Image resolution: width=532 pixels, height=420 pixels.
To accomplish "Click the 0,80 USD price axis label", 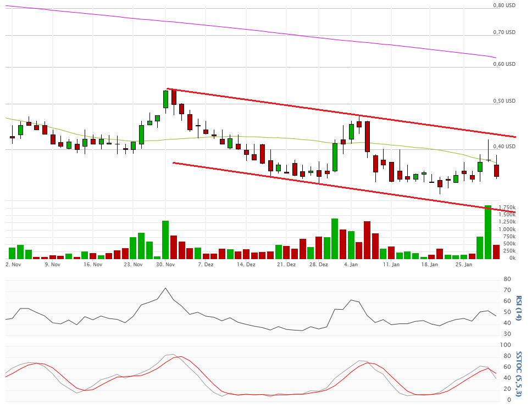I will (504, 5).
